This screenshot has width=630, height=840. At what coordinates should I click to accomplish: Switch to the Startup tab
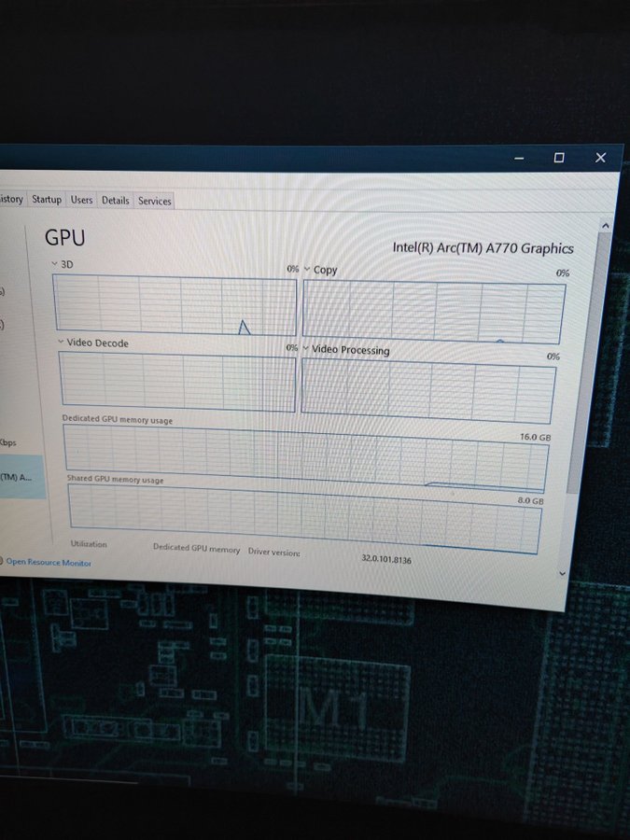tap(47, 200)
